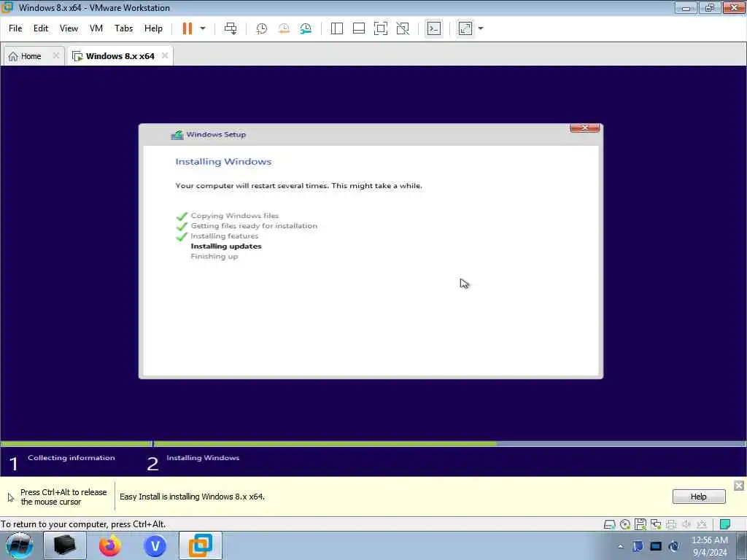747x560 pixels.
Task: Click VMware Workstation taskbar button
Action: (201, 545)
